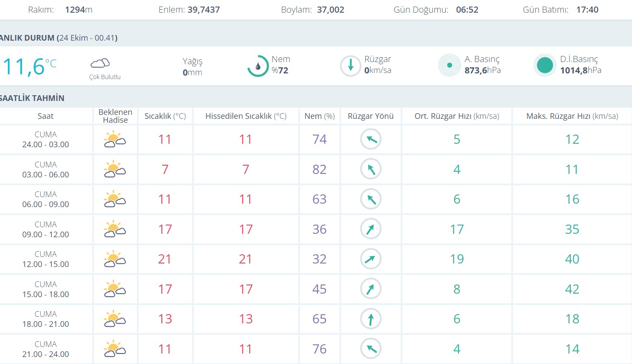The image size is (632, 364).
Task: Click the SAATLİK TAHMİN section heading
Action: coord(32,98)
